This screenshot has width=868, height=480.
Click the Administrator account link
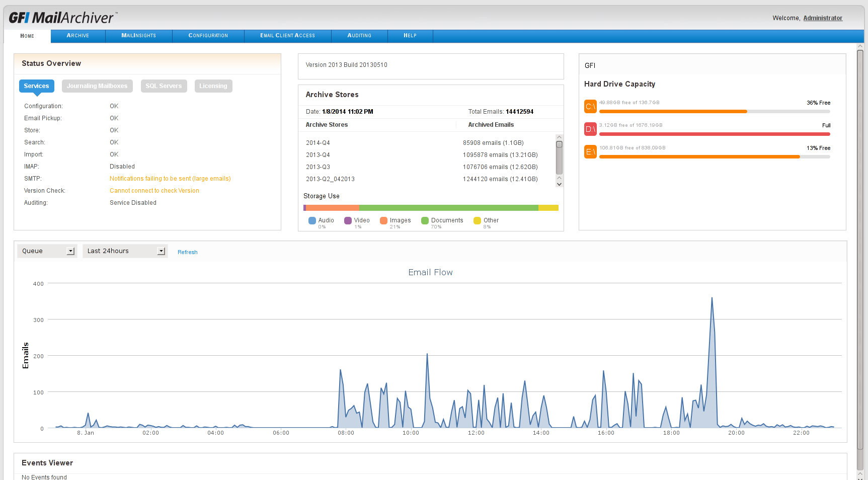(x=823, y=18)
